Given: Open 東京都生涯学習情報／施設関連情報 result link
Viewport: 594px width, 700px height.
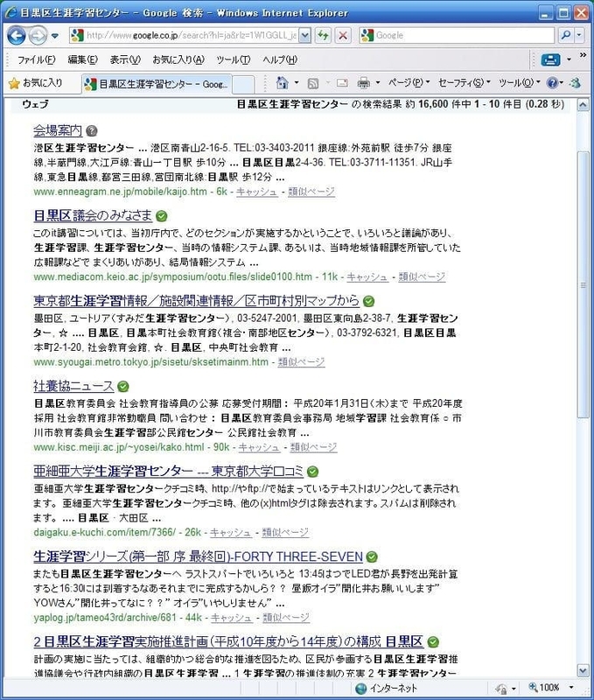Looking at the screenshot, I should (196, 301).
